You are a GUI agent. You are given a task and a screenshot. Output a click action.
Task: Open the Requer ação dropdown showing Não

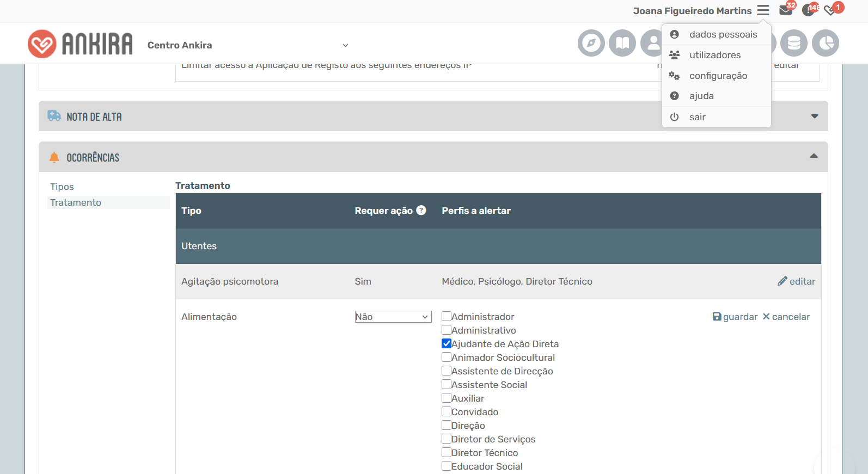point(393,317)
